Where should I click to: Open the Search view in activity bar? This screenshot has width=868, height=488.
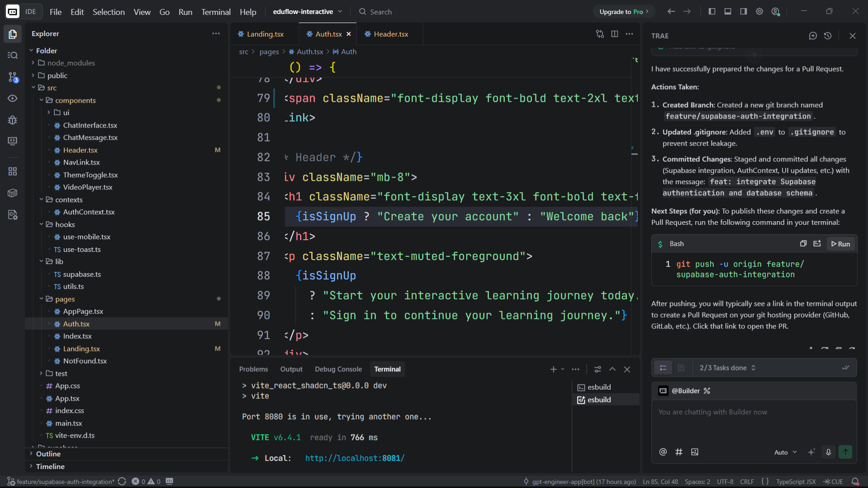pyautogui.click(x=13, y=55)
